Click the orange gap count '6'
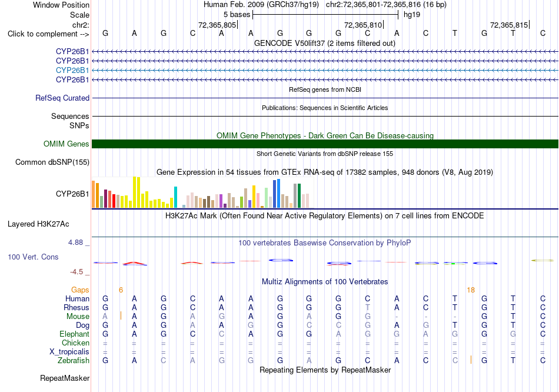The width and height of the screenshot is (559, 392). [121, 290]
